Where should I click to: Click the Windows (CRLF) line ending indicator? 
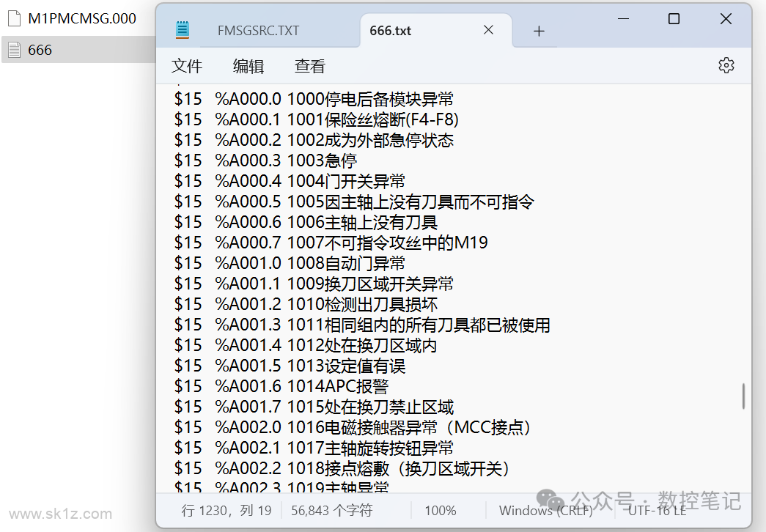[545, 511]
